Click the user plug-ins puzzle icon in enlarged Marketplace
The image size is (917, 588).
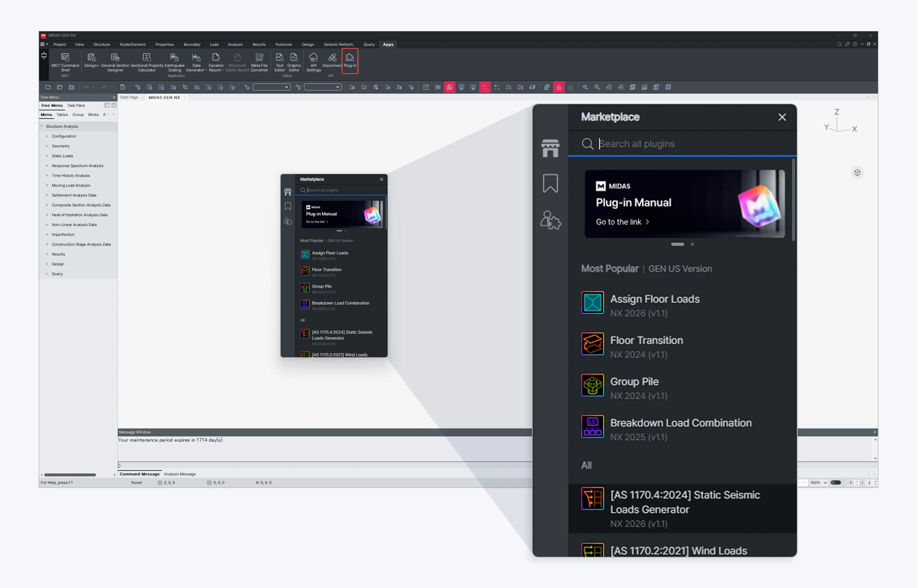point(551,220)
